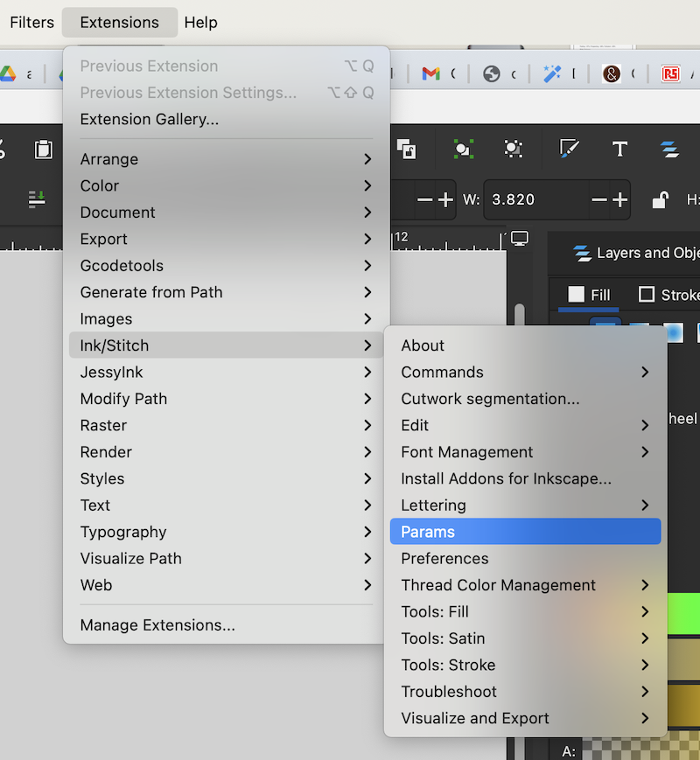The image size is (700, 760).
Task: Expand the Images submenu
Action: 226,319
